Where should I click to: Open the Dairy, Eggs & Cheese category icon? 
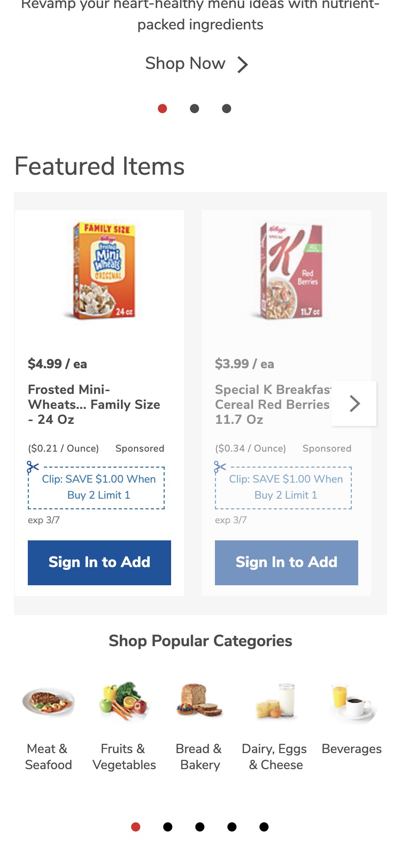coord(276,701)
